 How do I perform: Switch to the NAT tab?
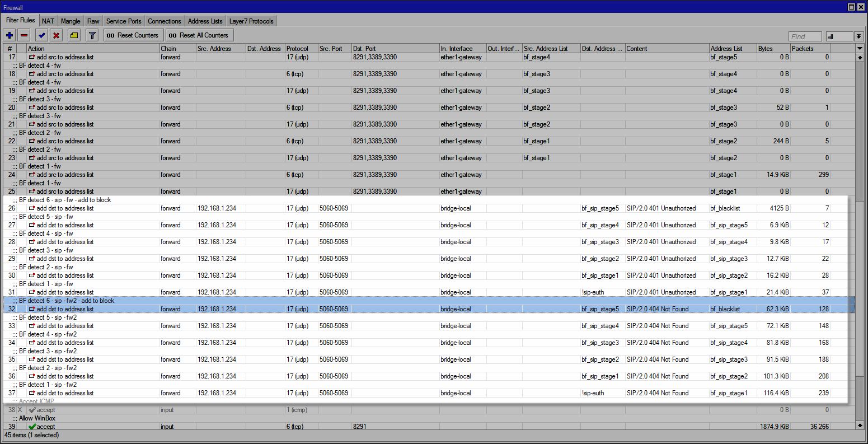tap(48, 21)
